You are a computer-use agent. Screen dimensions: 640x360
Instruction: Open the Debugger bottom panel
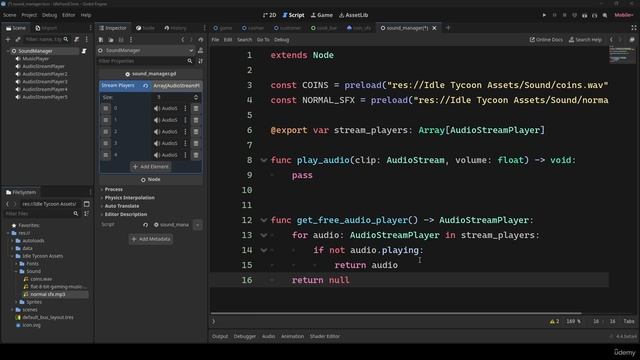coord(244,337)
